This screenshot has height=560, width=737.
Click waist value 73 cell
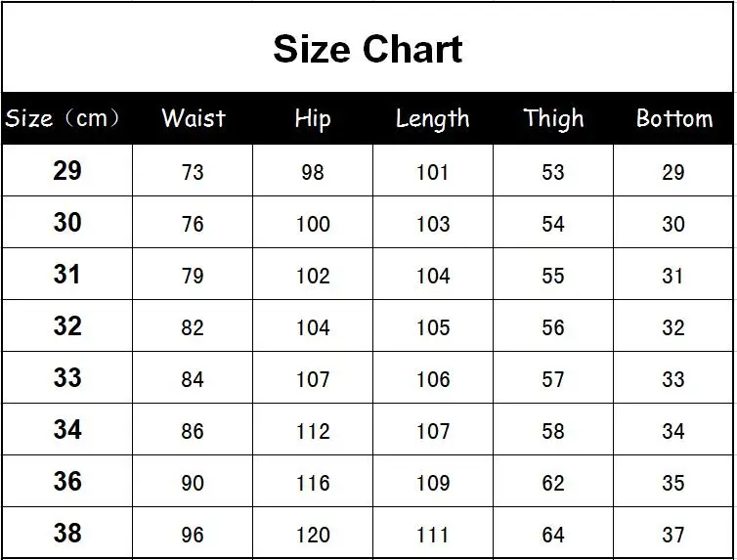tap(193, 170)
